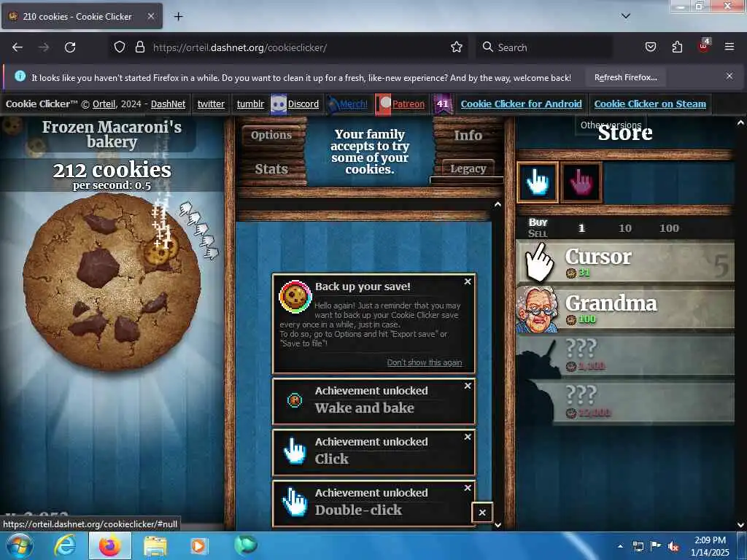Open the Firefox extensions puzzle icon

tap(677, 47)
